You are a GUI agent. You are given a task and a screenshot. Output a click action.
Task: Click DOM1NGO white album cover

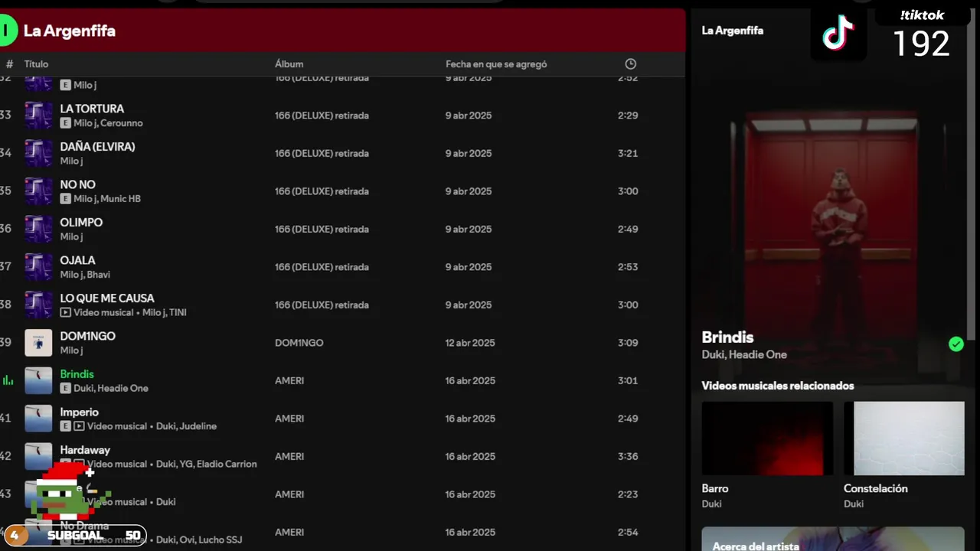pyautogui.click(x=38, y=343)
